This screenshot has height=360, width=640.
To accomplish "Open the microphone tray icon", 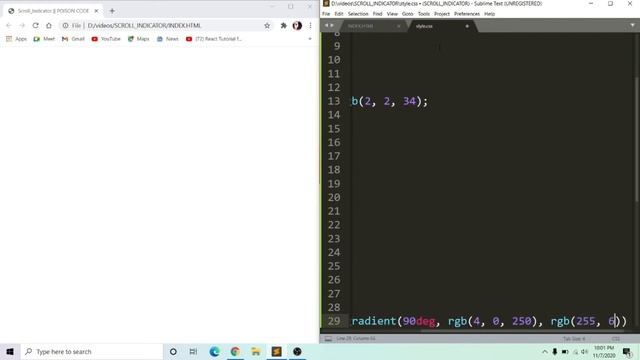I will pyautogui.click(x=555, y=351).
